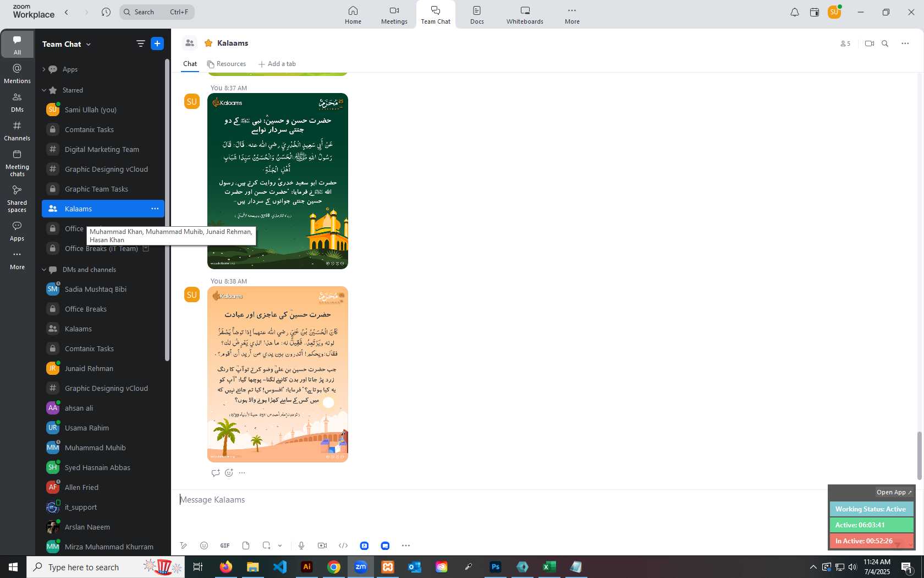Record a video message icon
Screen dimensions: 924x578
point(322,546)
